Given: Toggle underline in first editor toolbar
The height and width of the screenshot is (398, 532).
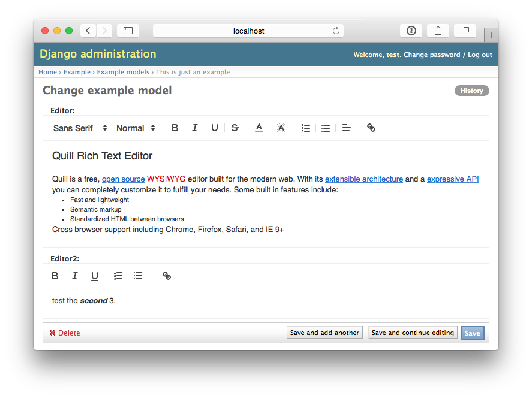Looking at the screenshot, I should tap(215, 128).
